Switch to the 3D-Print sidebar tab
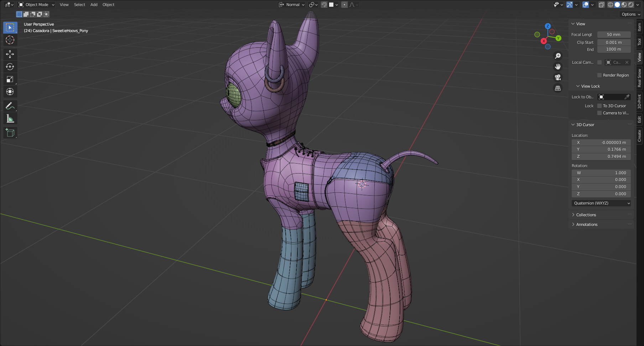This screenshot has height=346, width=644. (x=640, y=102)
